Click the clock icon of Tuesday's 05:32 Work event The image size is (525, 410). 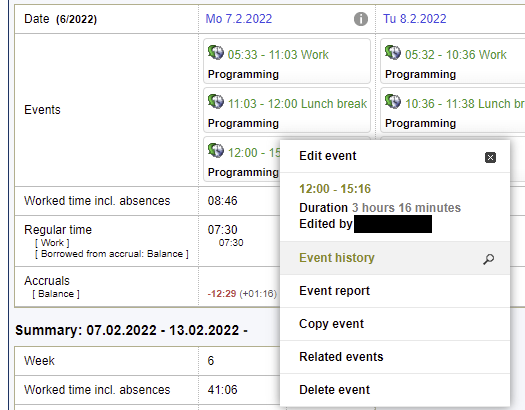[393, 53]
